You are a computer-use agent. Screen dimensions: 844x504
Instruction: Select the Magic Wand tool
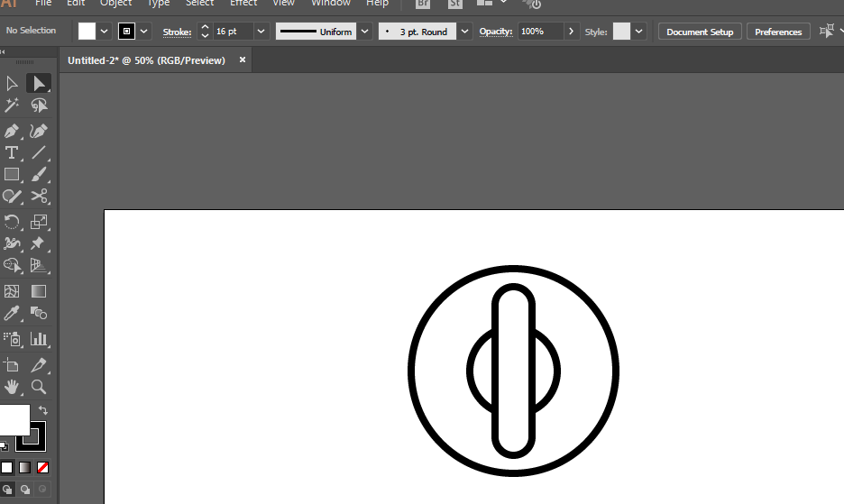pos(12,106)
